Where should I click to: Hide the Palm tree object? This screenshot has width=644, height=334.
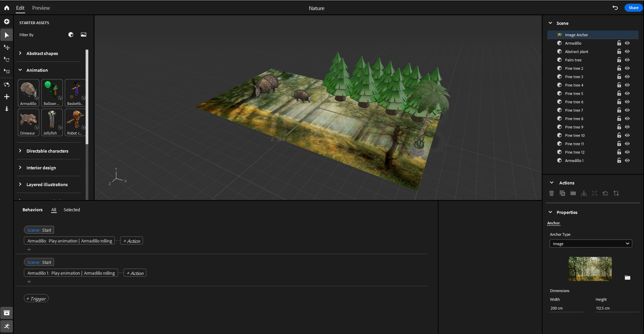(x=627, y=60)
